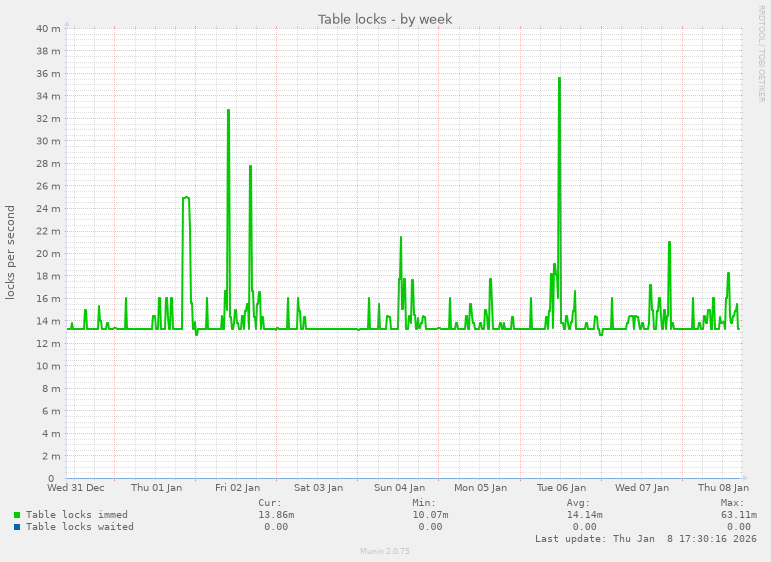Click the Munin 2.0.75 footer text

point(385,551)
